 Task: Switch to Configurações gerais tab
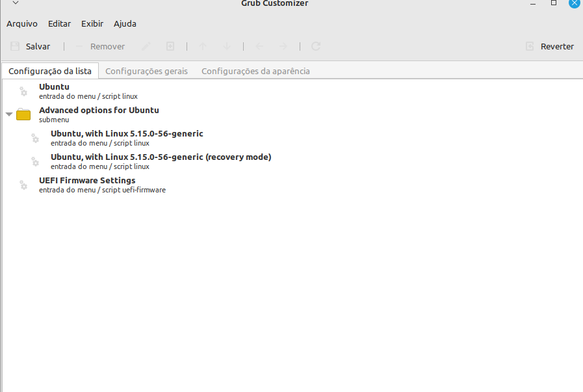(x=146, y=71)
